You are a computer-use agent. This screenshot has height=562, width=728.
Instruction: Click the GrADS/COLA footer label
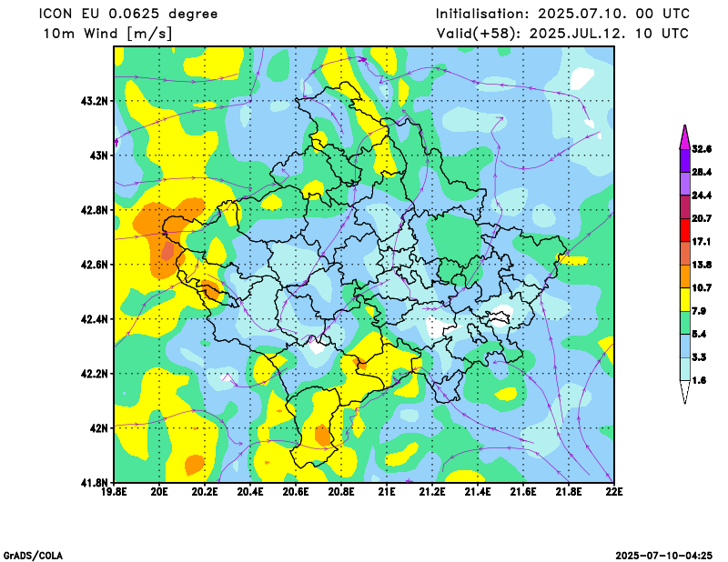[33, 556]
